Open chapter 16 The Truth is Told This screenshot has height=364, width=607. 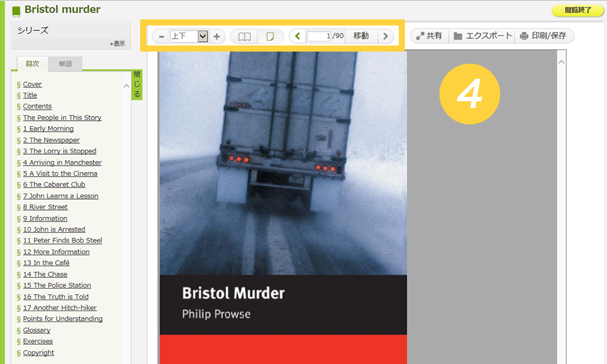56,297
